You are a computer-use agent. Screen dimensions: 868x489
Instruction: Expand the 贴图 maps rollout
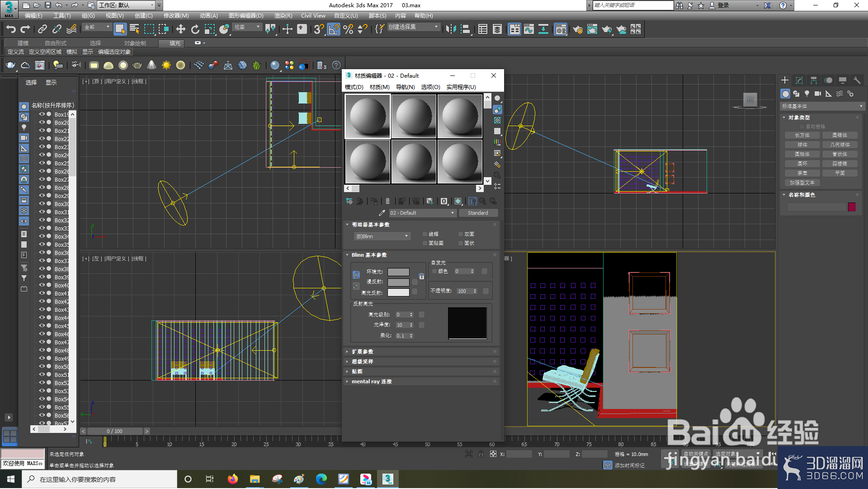click(x=421, y=371)
